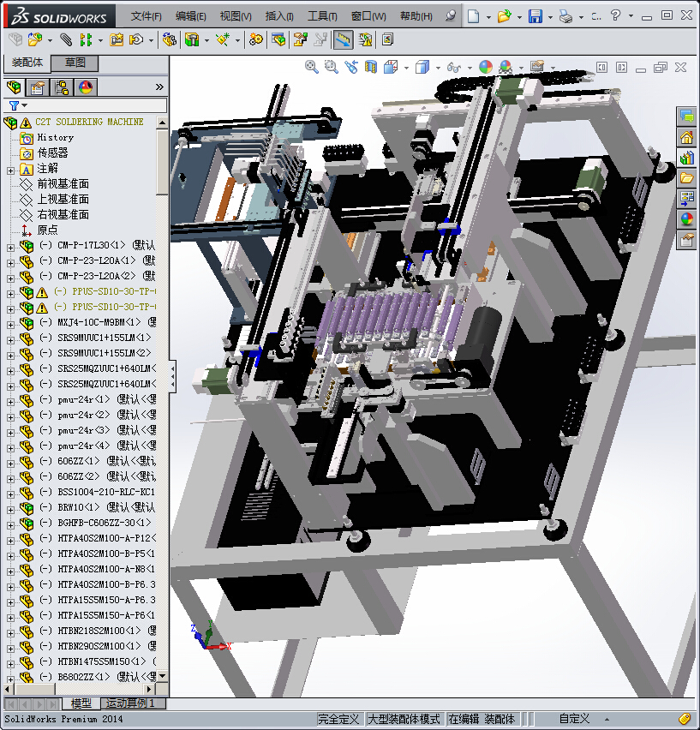The width and height of the screenshot is (700, 730).
Task: Open the File Explorer folder icon in task pane
Action: (x=686, y=178)
